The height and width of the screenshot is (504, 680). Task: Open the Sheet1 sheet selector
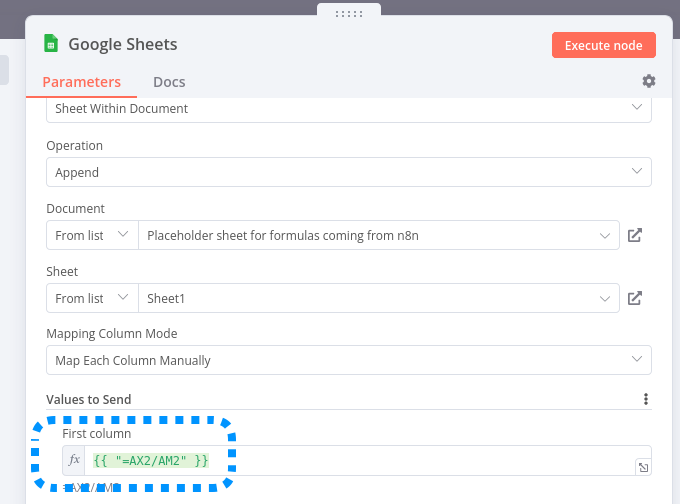coord(378,298)
